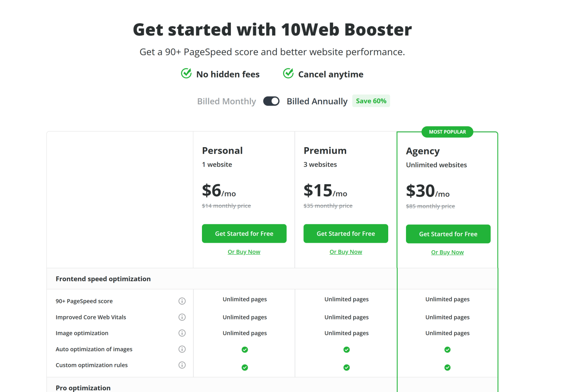Click the Save 60% badge
The image size is (577, 392).
coord(371,101)
